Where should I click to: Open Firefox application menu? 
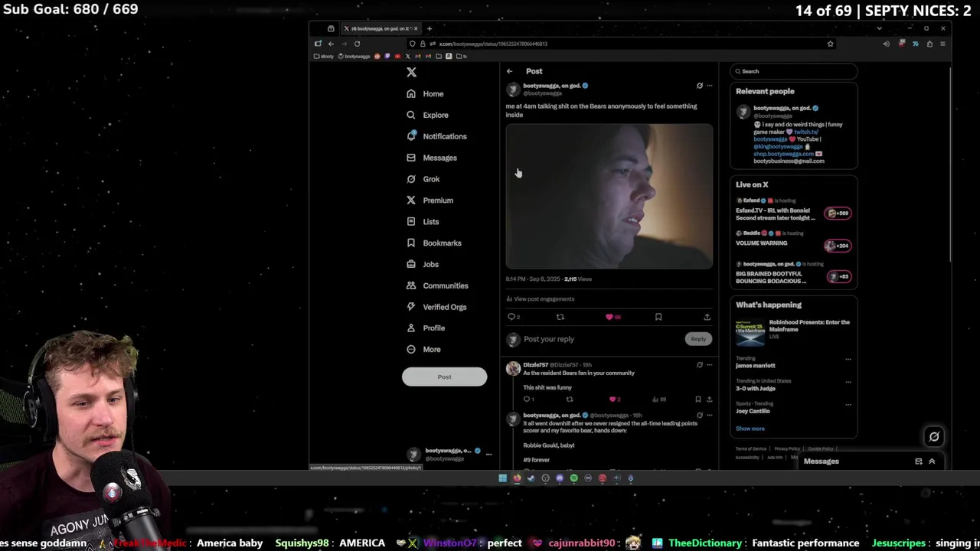pos(942,44)
